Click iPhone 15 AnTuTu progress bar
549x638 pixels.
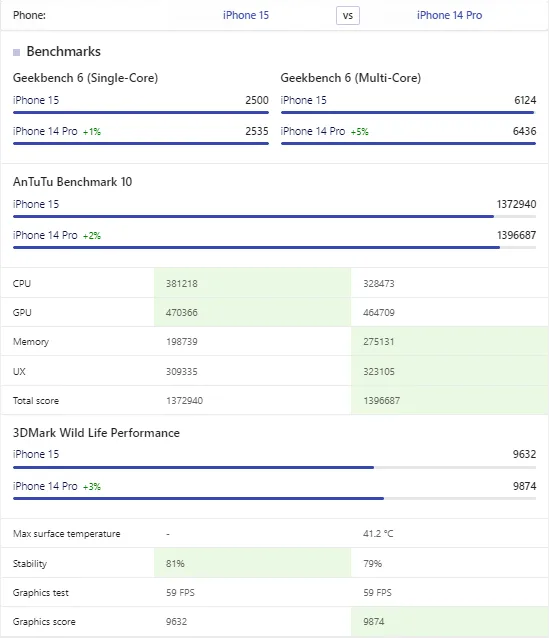[x=274, y=216]
